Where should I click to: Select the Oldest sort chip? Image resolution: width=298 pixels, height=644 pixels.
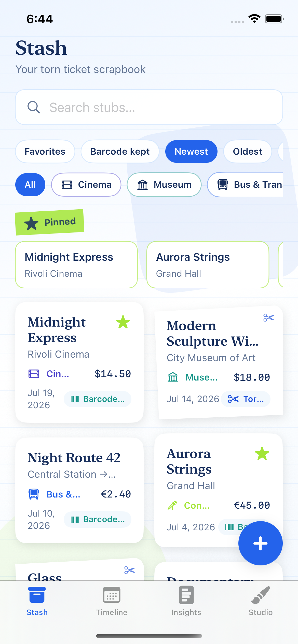tap(248, 152)
